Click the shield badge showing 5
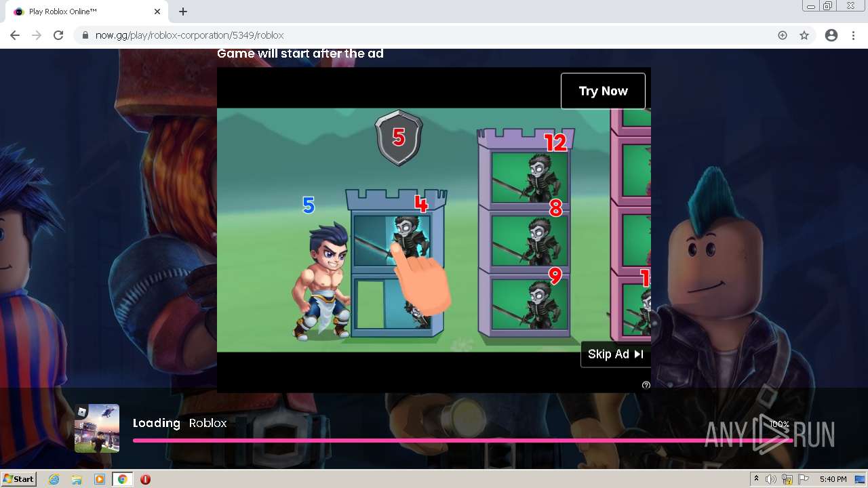The height and width of the screenshot is (488, 868). click(399, 138)
